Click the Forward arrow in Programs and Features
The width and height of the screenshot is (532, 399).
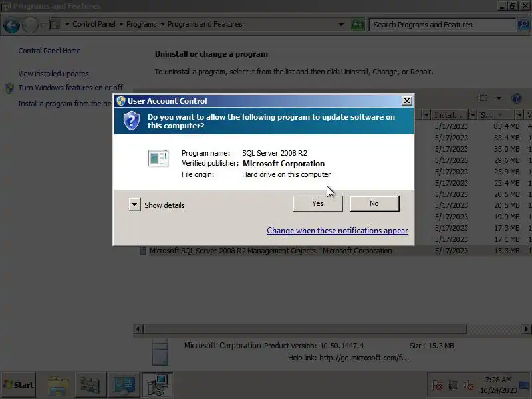coord(30,25)
